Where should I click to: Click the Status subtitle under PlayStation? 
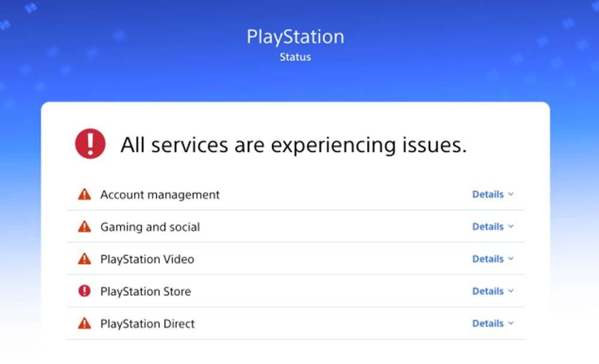tap(295, 57)
